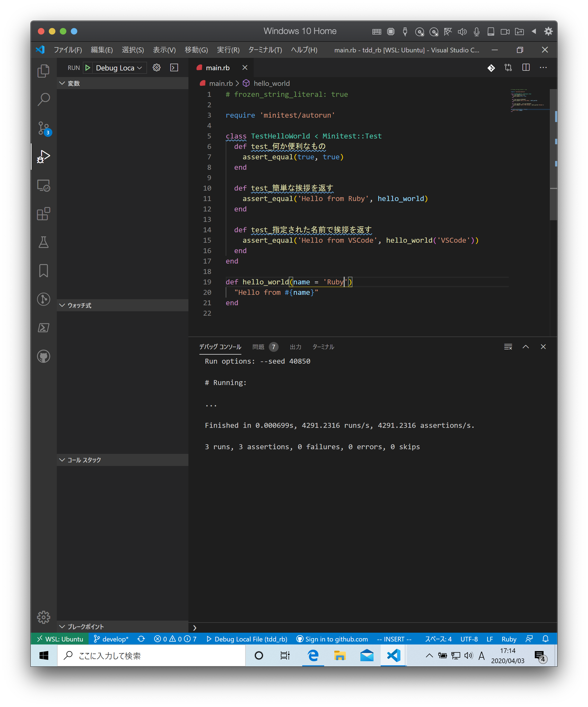Open Debug Local configuration dropdown
Viewport: 588px width, 707px height.
click(x=118, y=68)
